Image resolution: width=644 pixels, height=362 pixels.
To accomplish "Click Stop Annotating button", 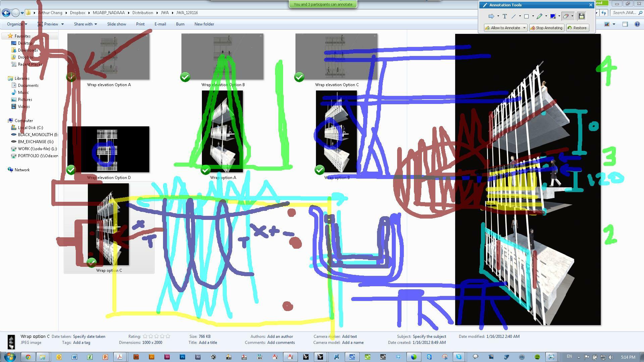I will point(546,28).
